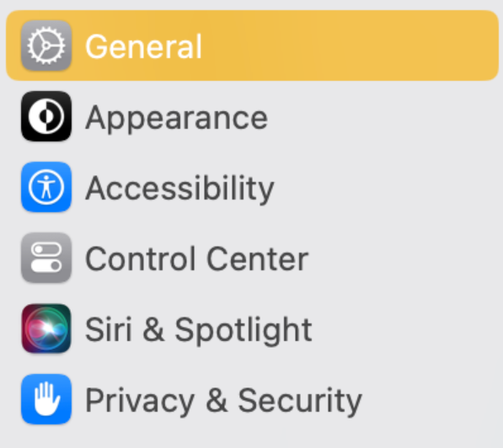Image resolution: width=503 pixels, height=448 pixels.
Task: Open the Siri & Spotlight pane
Action: point(252,328)
